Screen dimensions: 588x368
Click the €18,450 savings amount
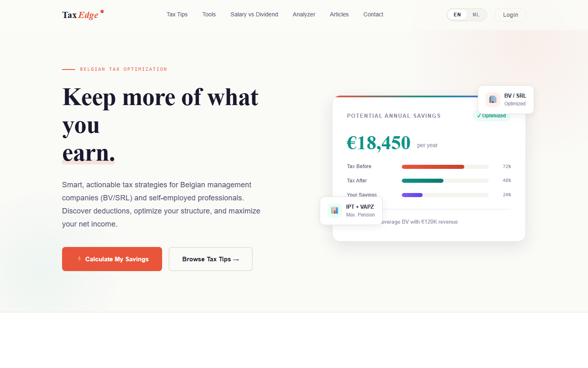(379, 143)
